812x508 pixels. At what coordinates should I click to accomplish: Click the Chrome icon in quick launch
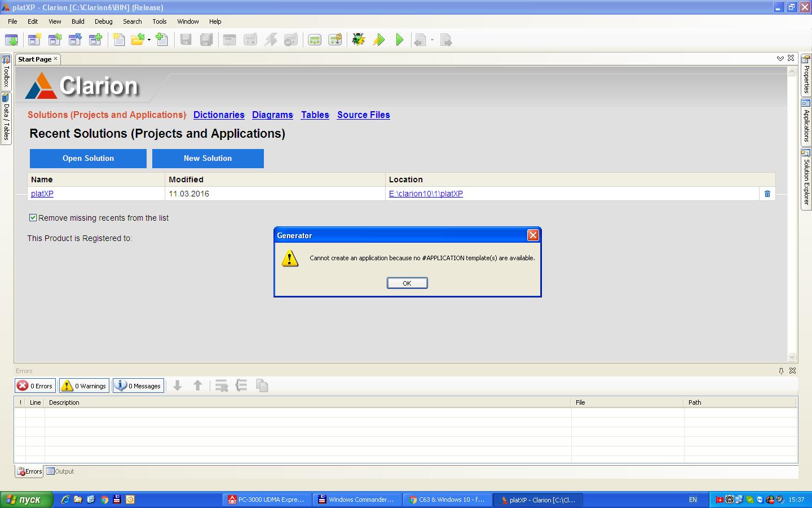[x=104, y=500]
